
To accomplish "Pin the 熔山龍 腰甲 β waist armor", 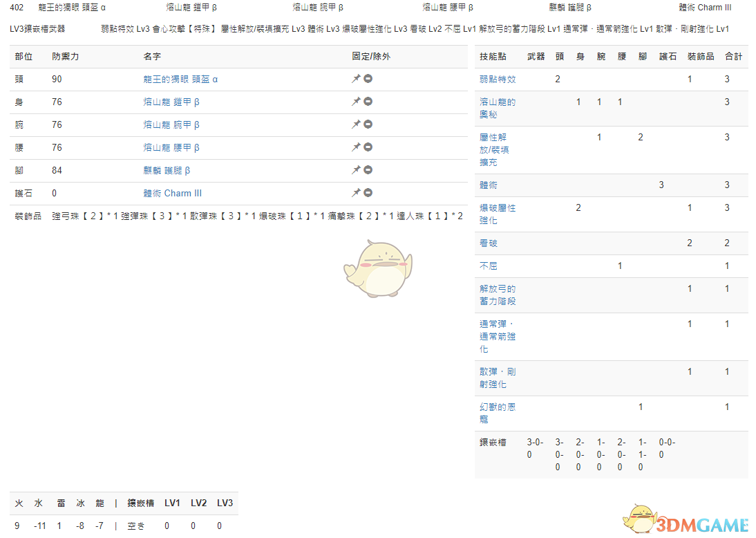I will click(356, 147).
